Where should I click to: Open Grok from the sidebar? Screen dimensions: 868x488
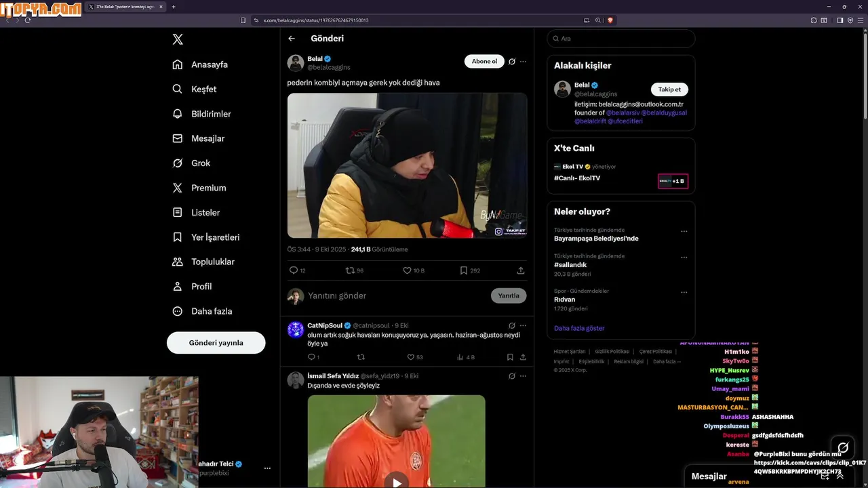click(x=191, y=163)
